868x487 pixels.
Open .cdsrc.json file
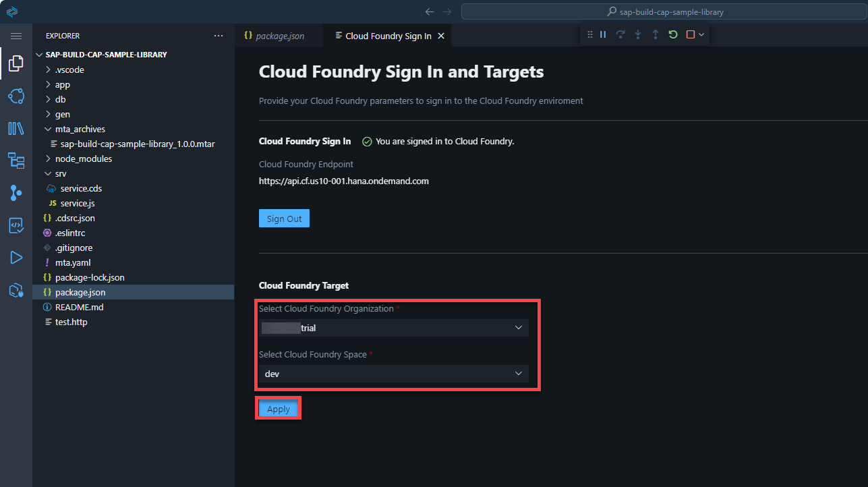pyautogui.click(x=133, y=218)
